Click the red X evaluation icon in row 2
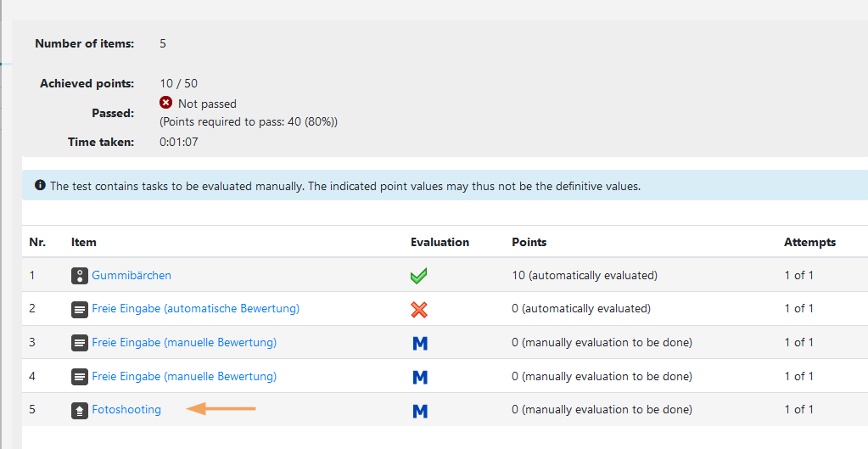868x449 pixels. click(418, 310)
